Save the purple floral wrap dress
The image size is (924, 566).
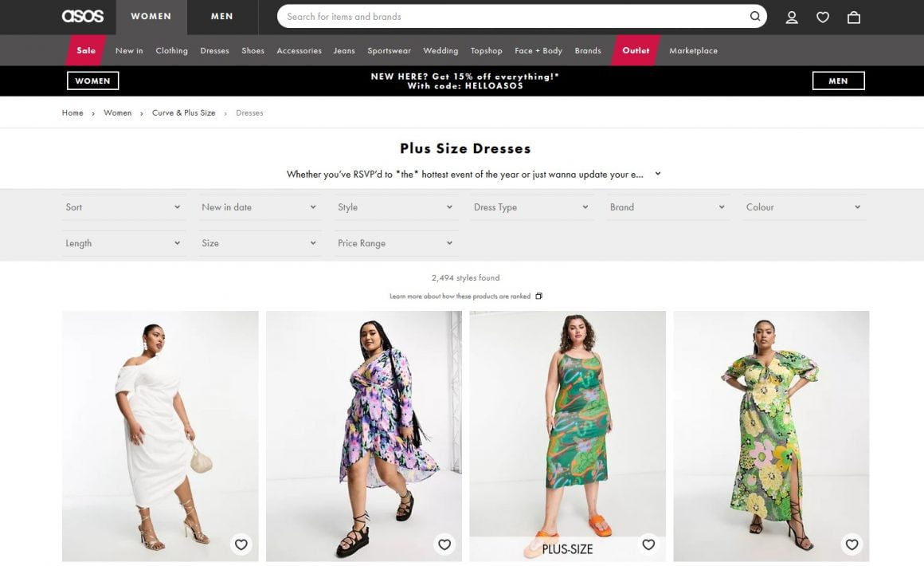[444, 544]
